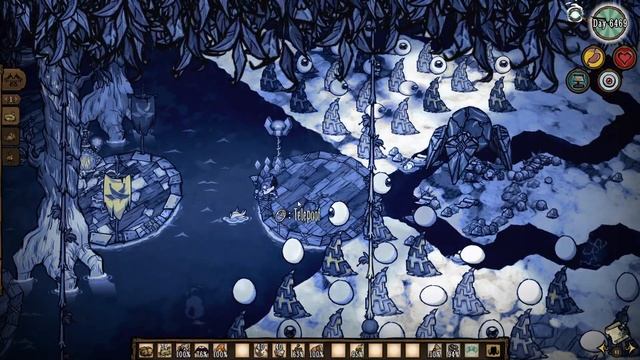Viewport: 640px width, 360px height.
Task: Check the yellow stomach hunger badge
Action: pyautogui.click(x=594, y=58)
